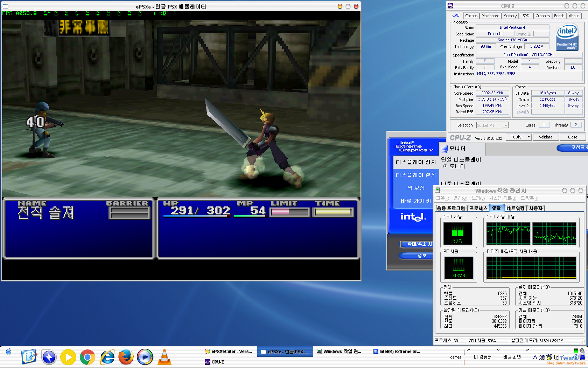Launch Google Chrome from the taskbar
588x368 pixels.
pos(87,357)
